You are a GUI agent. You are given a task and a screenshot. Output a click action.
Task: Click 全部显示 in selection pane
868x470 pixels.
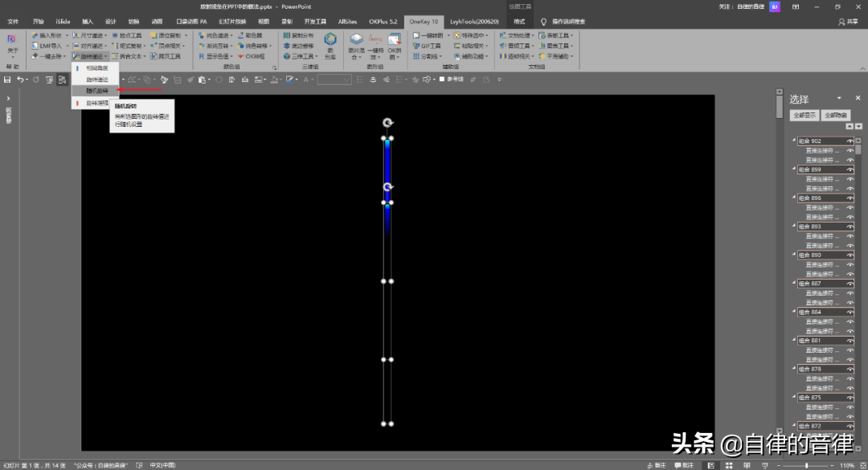805,115
